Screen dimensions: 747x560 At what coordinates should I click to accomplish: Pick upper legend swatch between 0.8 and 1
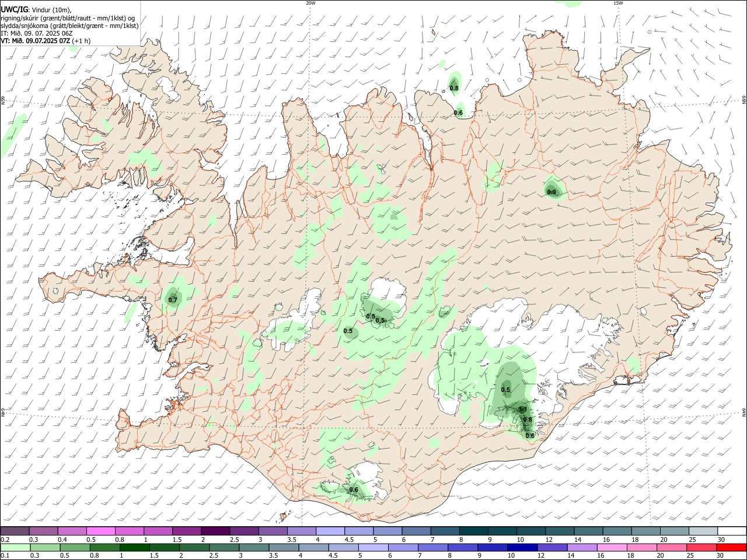point(129,531)
